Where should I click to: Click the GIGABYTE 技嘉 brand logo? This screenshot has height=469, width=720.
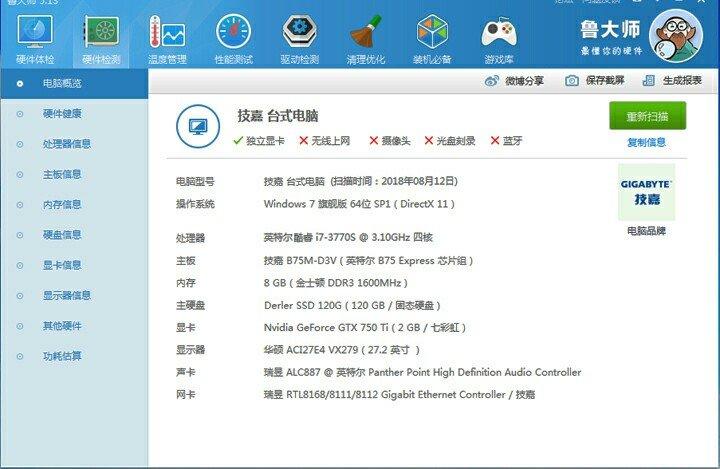pos(647,192)
